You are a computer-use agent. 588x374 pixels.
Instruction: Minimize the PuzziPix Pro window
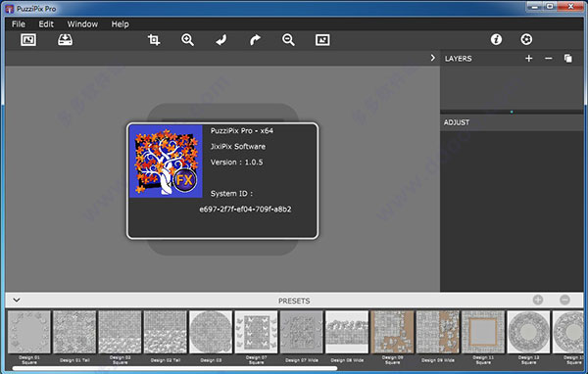[x=535, y=7]
